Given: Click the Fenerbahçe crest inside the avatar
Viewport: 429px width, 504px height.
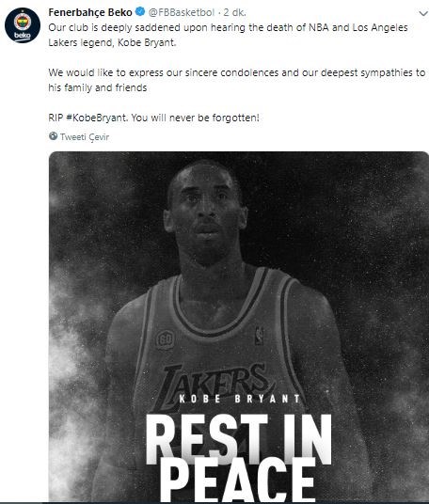Looking at the screenshot, I should tap(23, 23).
